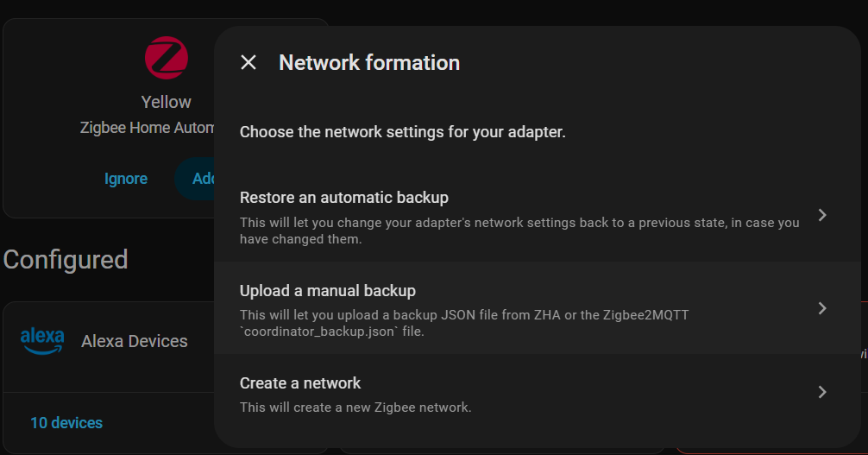The image size is (868, 455).
Task: Open the 10 devices link
Action: coord(66,423)
